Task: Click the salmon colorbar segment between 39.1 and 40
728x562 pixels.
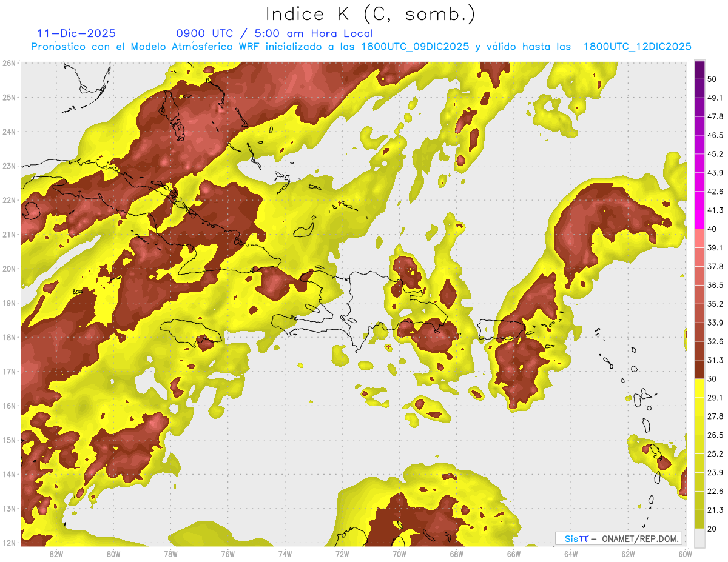Action: [699, 238]
